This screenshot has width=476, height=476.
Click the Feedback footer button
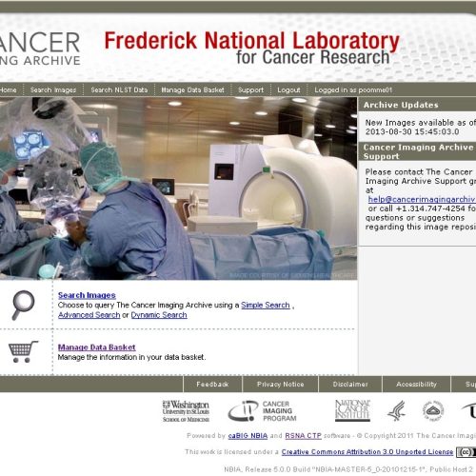pyautogui.click(x=212, y=385)
